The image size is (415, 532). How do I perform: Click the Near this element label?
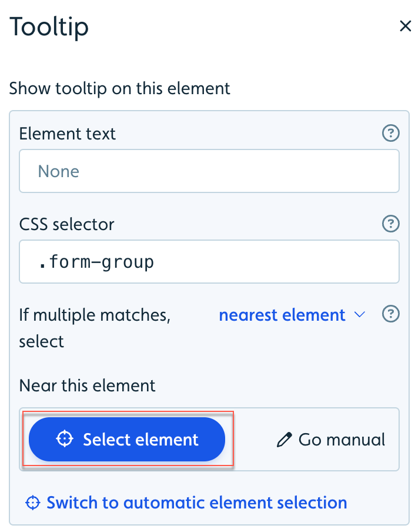pos(88,385)
